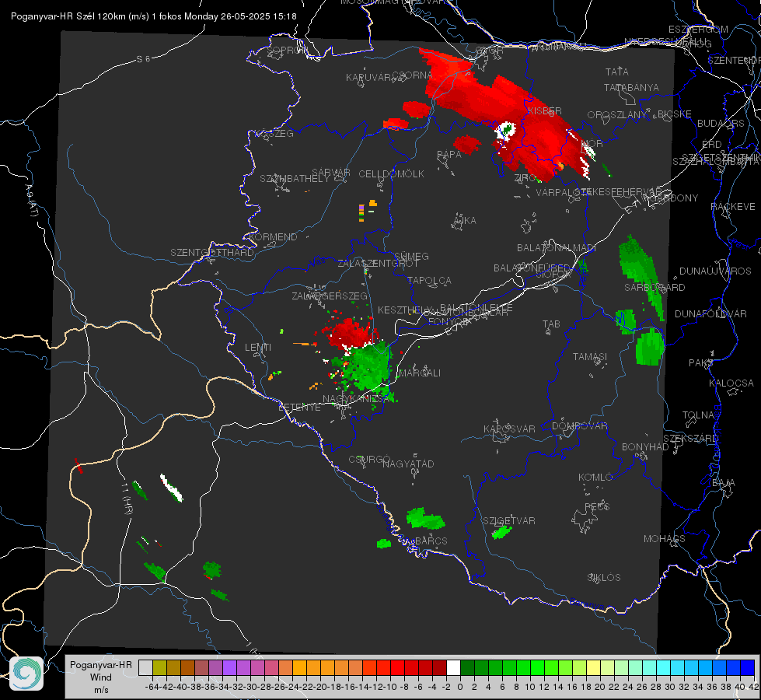Click the legend value 42
This screenshot has height=700, width=761.
pos(753,687)
